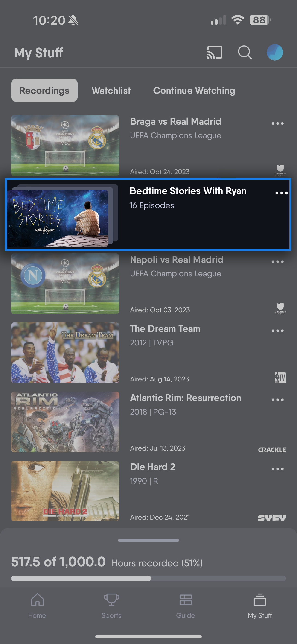Tap the Crackle channel logo
This screenshot has height=644, width=297.
pyautogui.click(x=272, y=450)
